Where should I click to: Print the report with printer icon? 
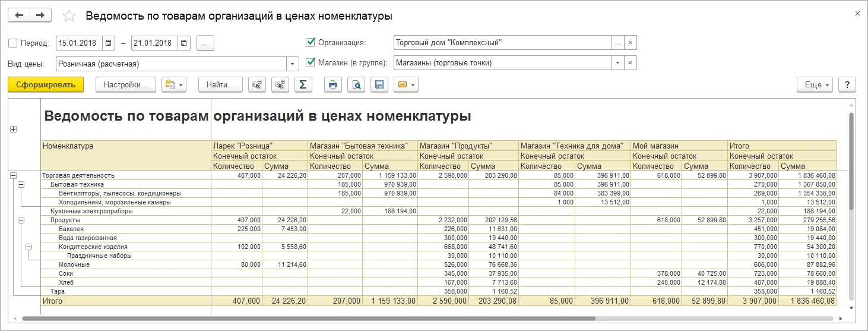[333, 85]
